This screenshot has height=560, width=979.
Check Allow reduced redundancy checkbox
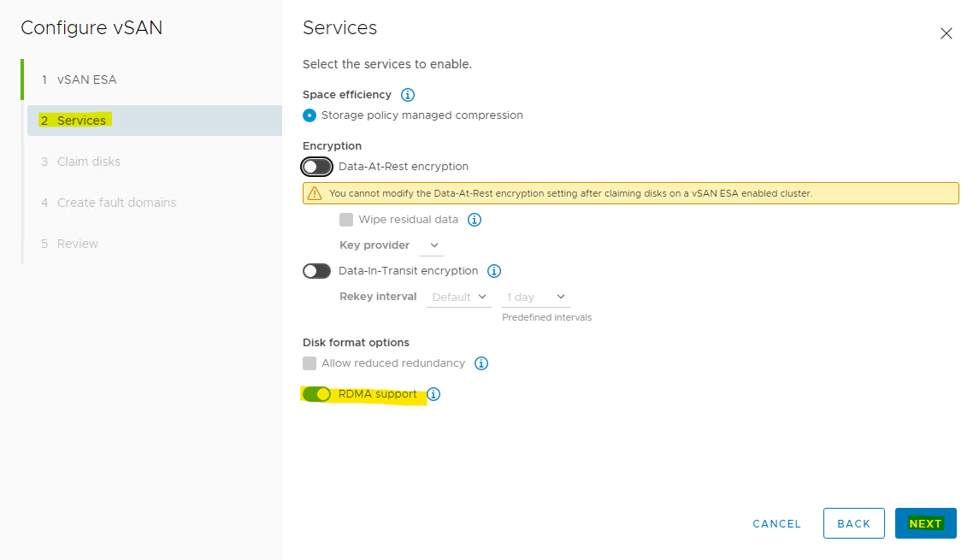pos(309,363)
